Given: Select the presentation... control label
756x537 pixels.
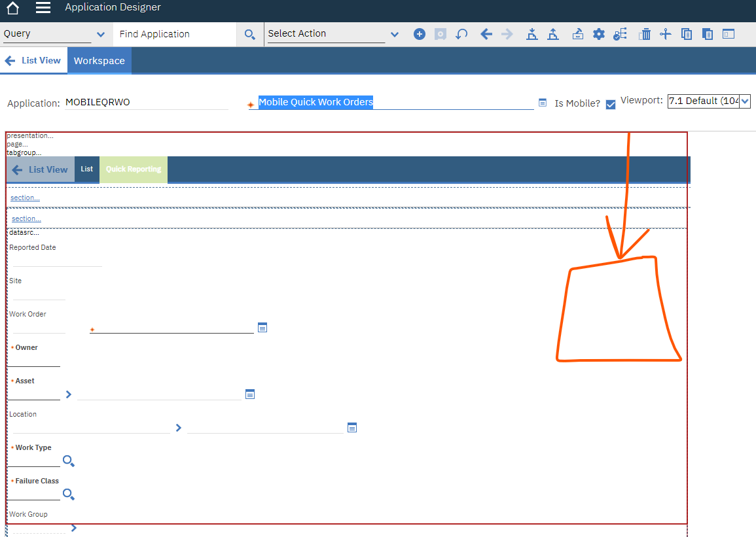Looking at the screenshot, I should 30,136.
